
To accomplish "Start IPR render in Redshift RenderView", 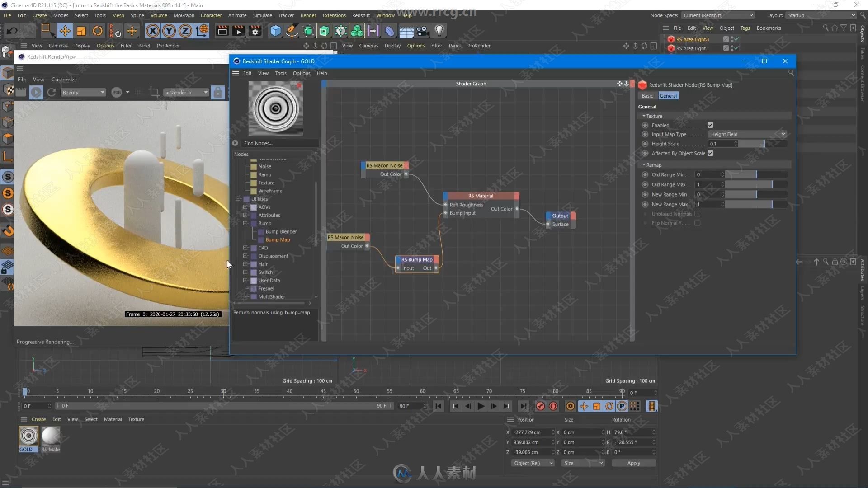I will [x=36, y=92].
